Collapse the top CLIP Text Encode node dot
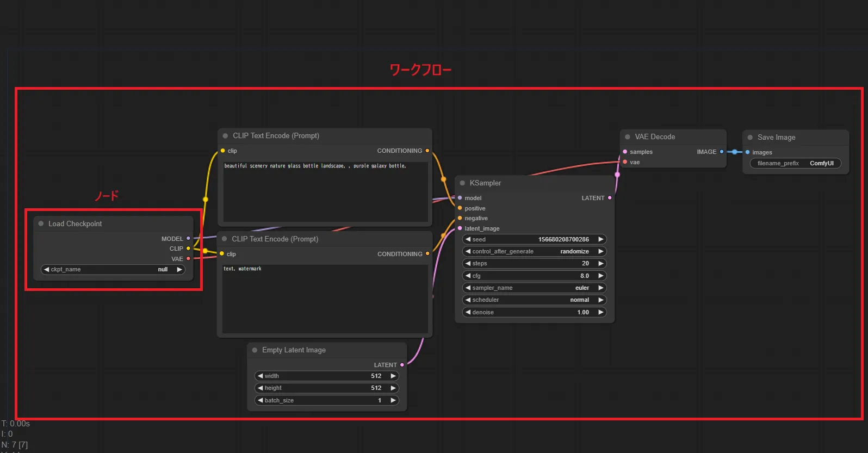 (x=225, y=136)
